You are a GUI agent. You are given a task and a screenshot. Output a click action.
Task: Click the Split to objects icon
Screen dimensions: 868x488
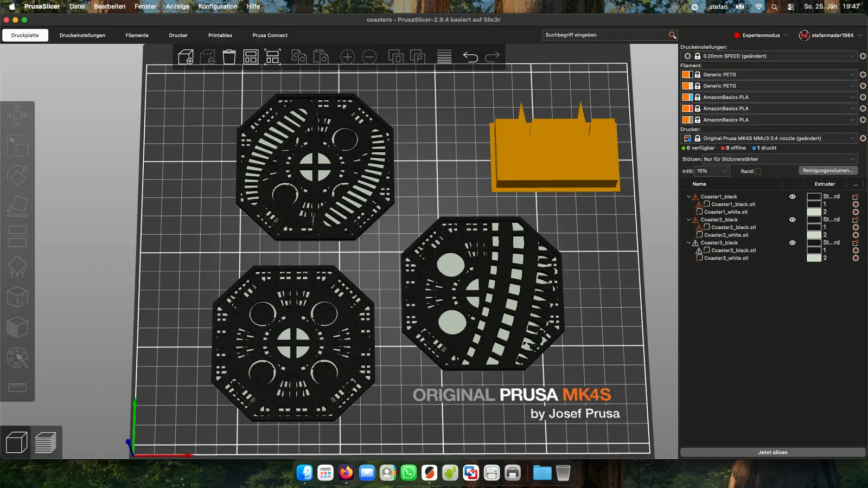[x=396, y=56]
